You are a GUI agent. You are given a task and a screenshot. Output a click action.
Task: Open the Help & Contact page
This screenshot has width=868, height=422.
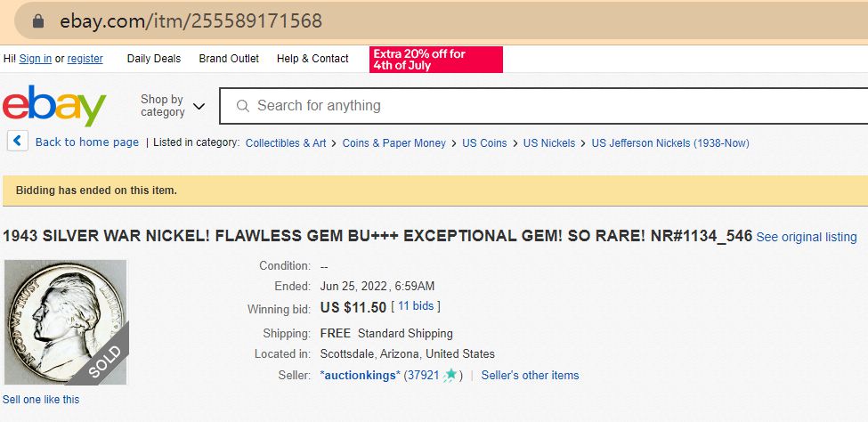[312, 59]
